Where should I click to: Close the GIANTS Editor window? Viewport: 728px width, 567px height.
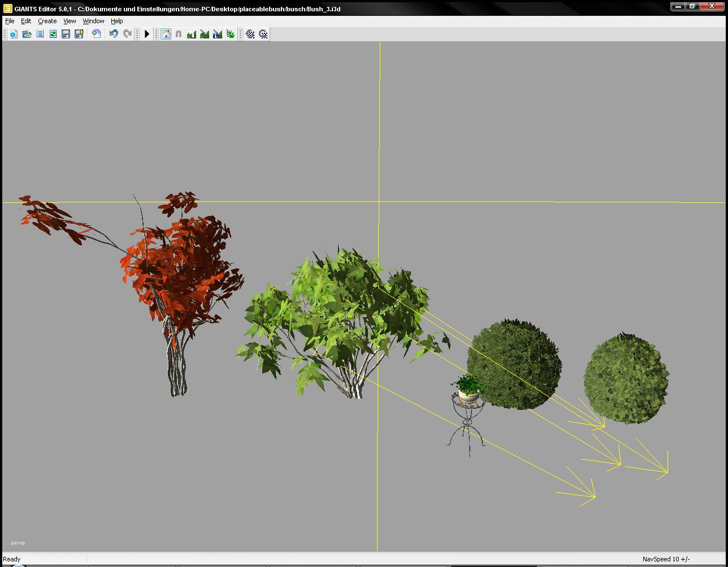(x=712, y=6)
